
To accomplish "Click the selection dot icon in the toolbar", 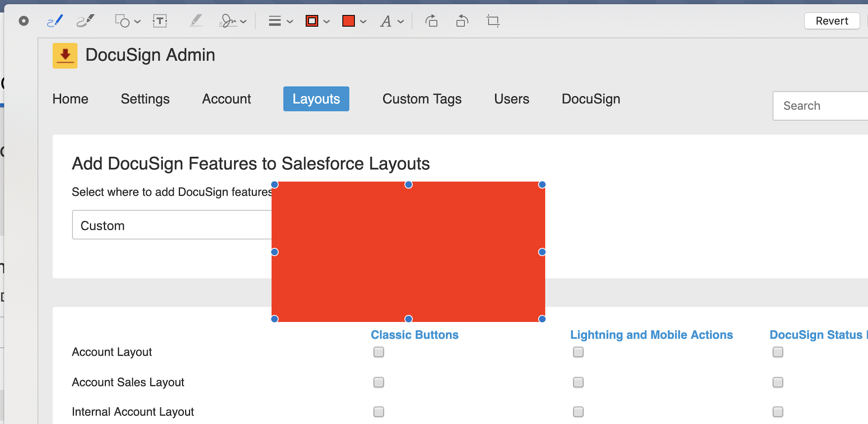I will click(x=24, y=21).
